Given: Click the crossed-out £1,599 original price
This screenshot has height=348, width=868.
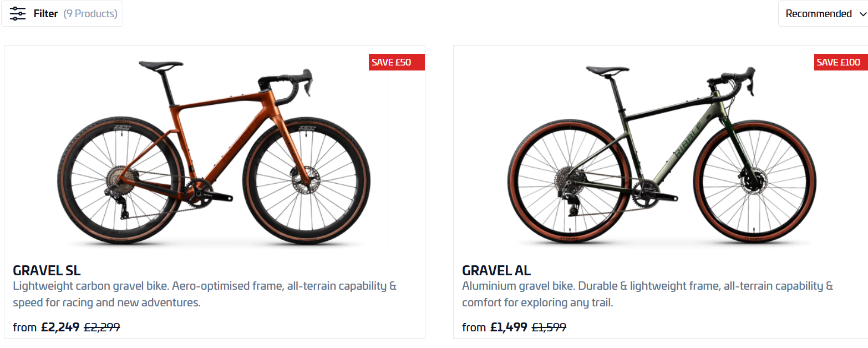Looking at the screenshot, I should click(x=549, y=327).
